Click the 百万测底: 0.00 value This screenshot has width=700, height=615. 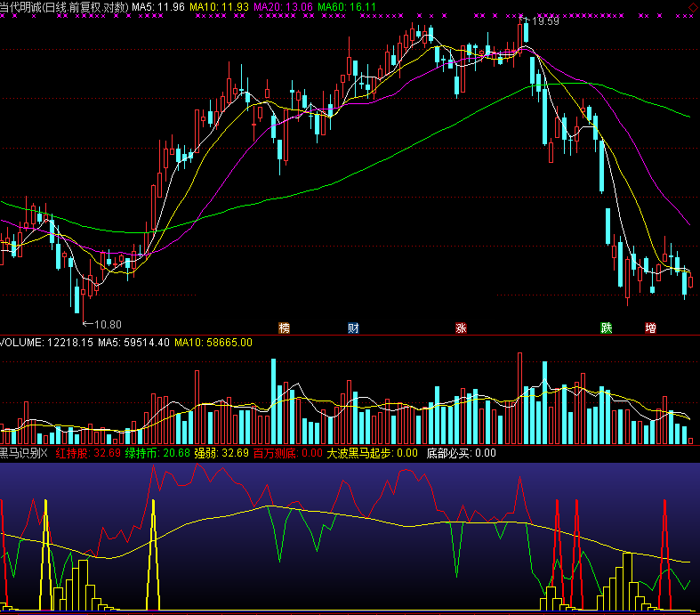tap(288, 453)
